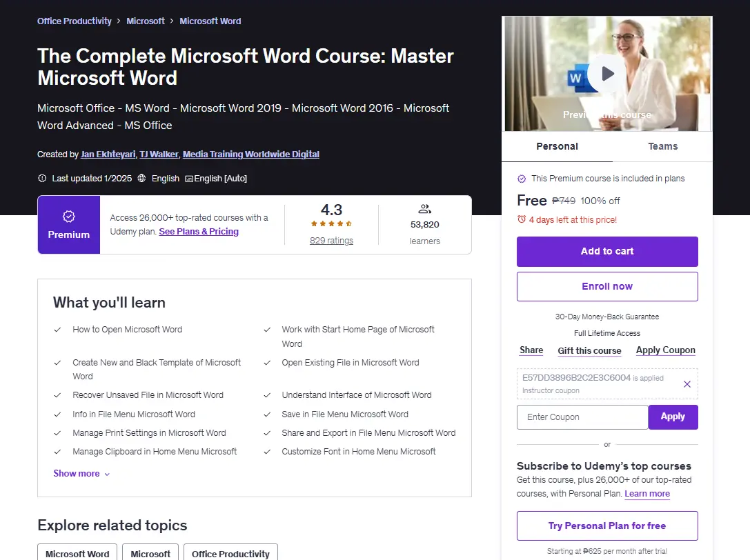Viewport: 750px width, 560px height.
Task: Click Apply Coupon link
Action: 665,350
